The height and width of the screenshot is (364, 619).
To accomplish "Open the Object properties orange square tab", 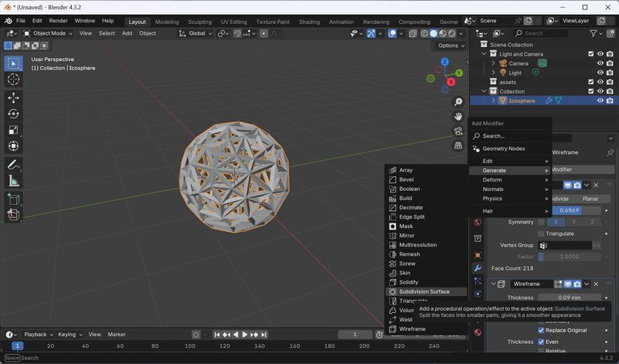I will [477, 255].
